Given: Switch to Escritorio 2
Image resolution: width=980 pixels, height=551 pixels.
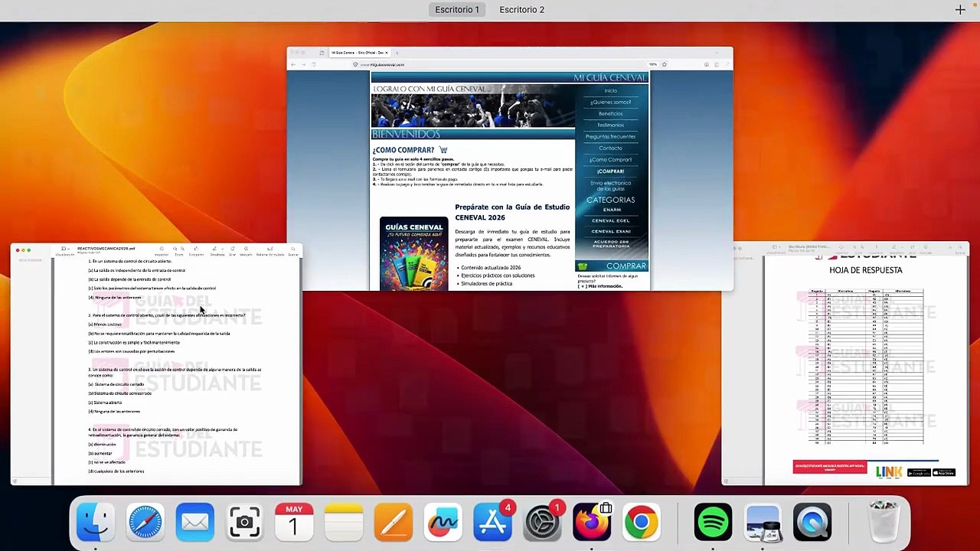Looking at the screenshot, I should click(521, 10).
